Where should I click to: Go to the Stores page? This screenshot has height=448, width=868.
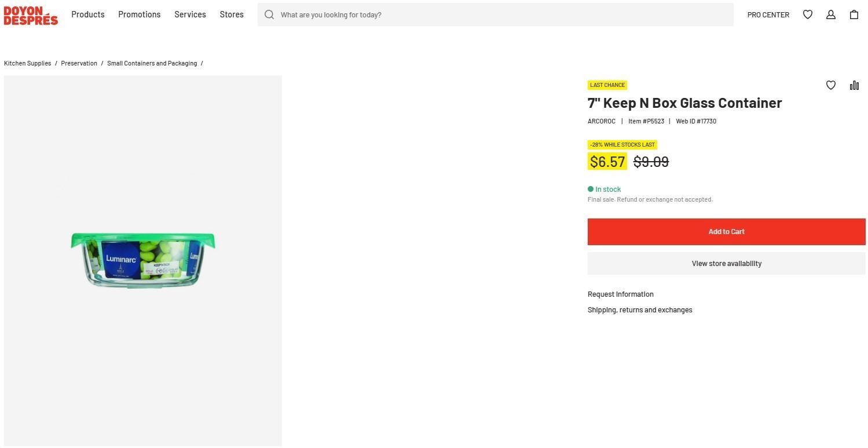click(232, 14)
